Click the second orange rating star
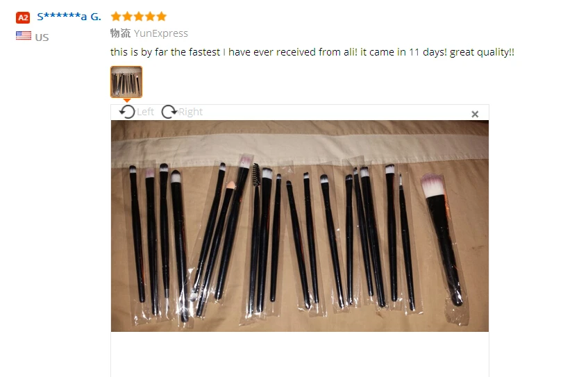The width and height of the screenshot is (588, 377). pos(128,16)
